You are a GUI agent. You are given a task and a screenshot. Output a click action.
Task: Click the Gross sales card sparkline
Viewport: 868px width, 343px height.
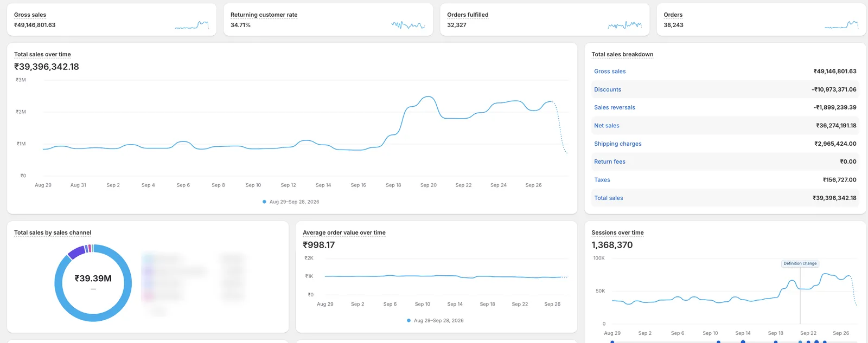point(192,24)
